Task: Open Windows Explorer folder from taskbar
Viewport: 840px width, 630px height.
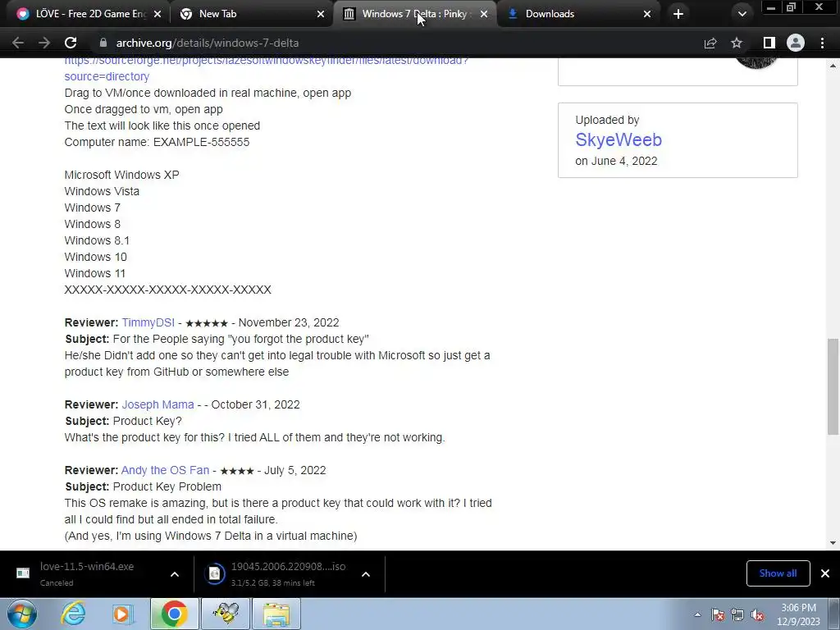Action: pos(276,614)
